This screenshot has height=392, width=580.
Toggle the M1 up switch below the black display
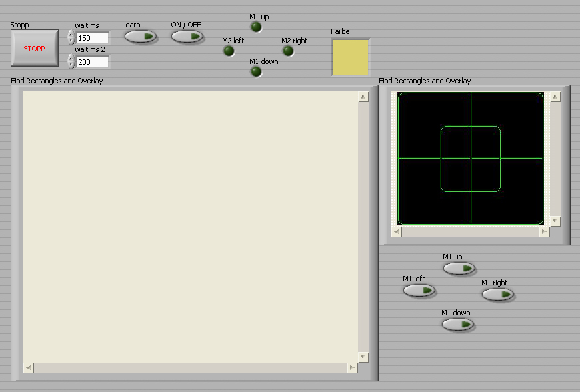click(x=459, y=268)
